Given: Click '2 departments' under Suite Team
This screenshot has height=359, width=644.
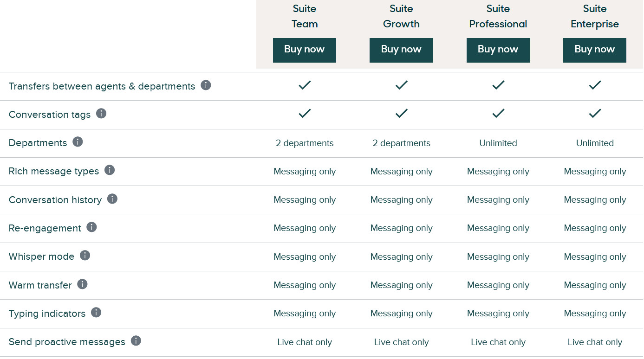Looking at the screenshot, I should coord(305,143).
